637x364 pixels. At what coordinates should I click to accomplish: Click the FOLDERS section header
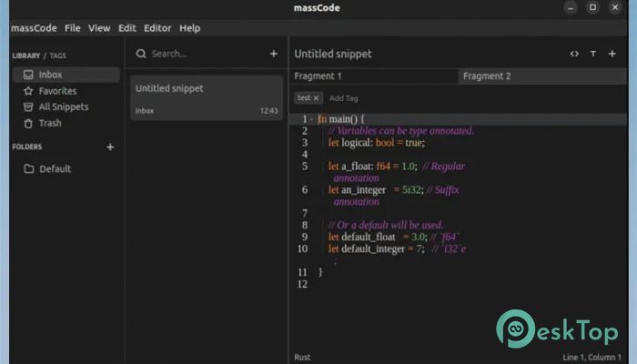pyautogui.click(x=26, y=147)
